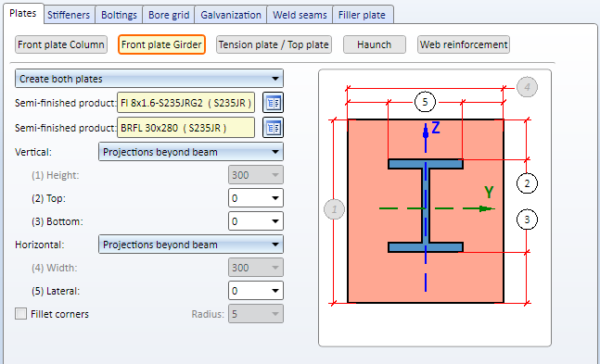Click the blue I-beam profile in preview
The image size is (600, 364).
(426, 206)
